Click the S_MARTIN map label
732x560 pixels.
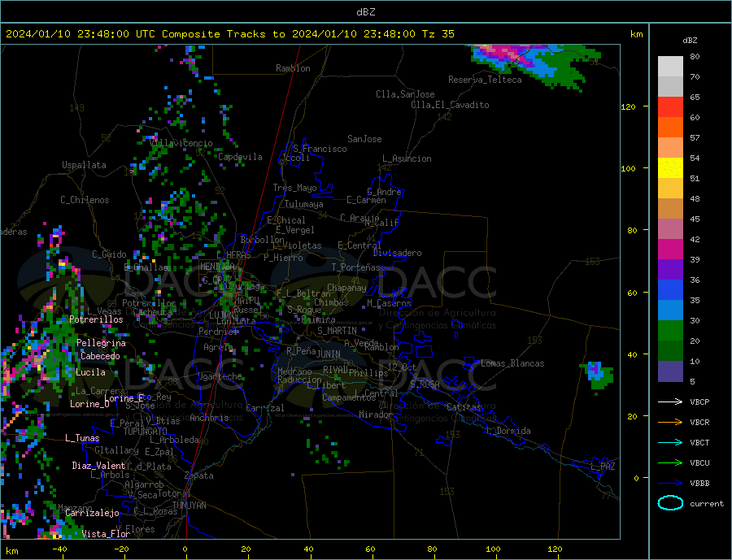coord(337,331)
